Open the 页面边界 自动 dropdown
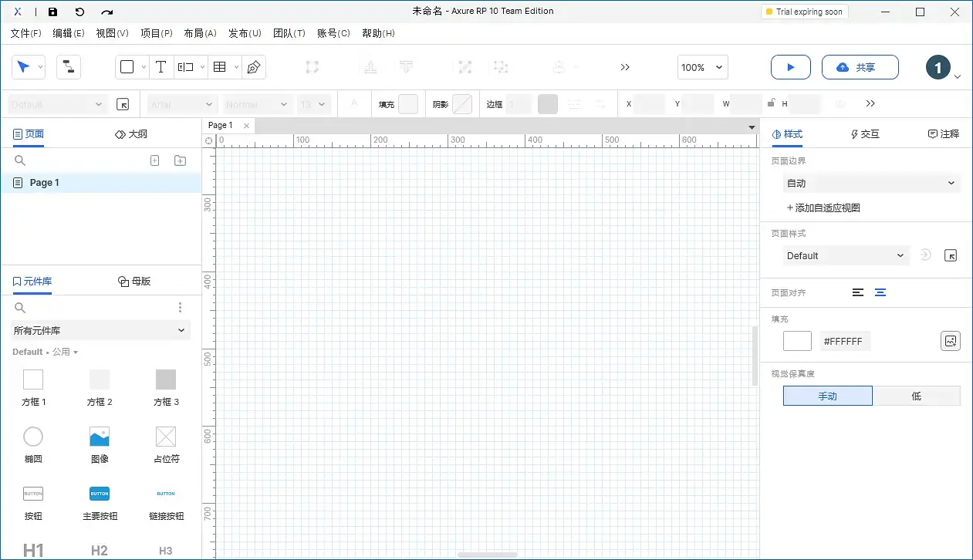 (871, 183)
